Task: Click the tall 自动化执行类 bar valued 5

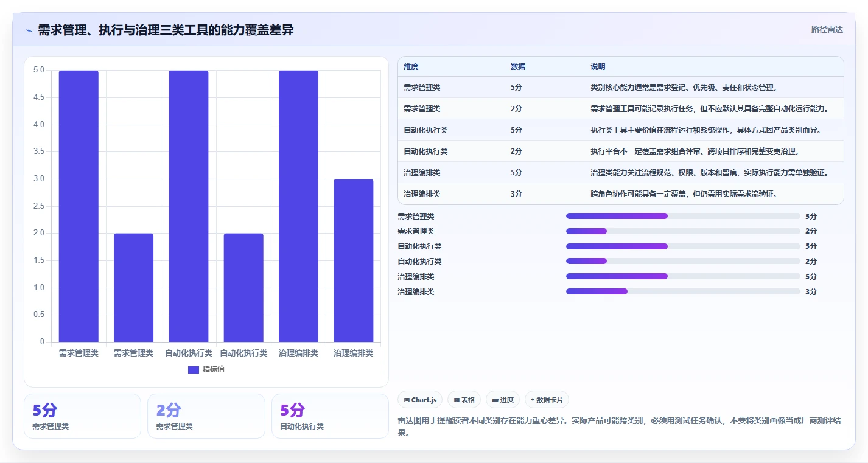Action: pos(189,206)
